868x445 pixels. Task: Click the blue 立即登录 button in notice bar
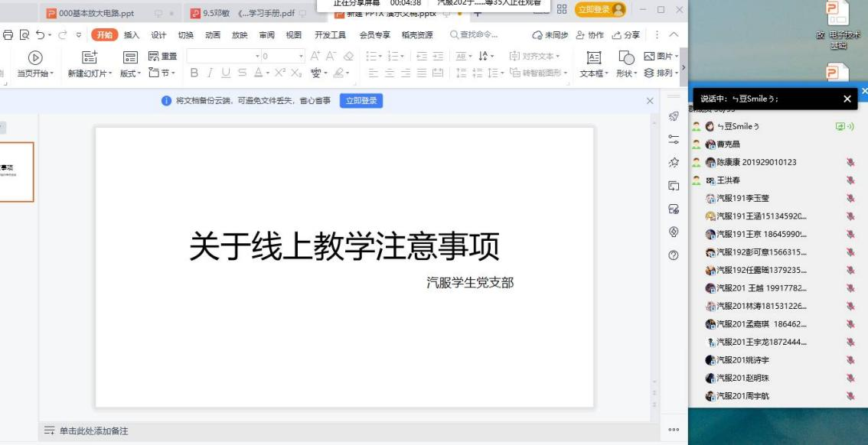[361, 101]
